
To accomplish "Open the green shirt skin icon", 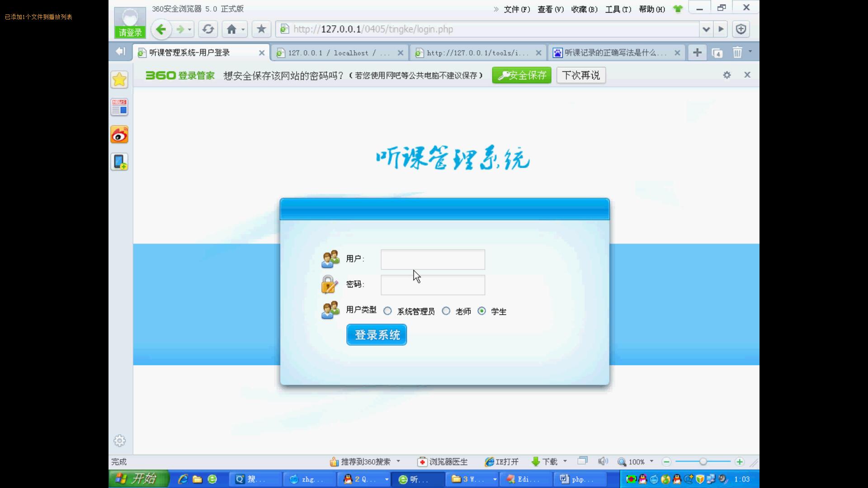I will (x=678, y=9).
